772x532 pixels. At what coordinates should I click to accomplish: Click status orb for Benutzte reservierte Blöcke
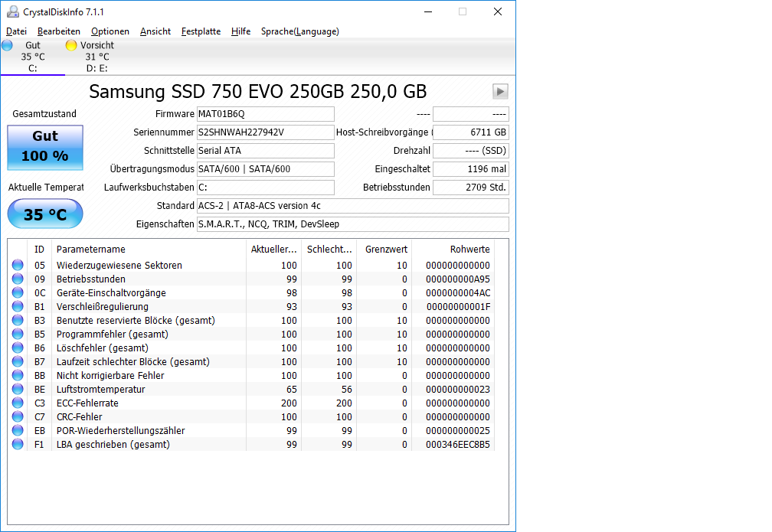(x=18, y=320)
